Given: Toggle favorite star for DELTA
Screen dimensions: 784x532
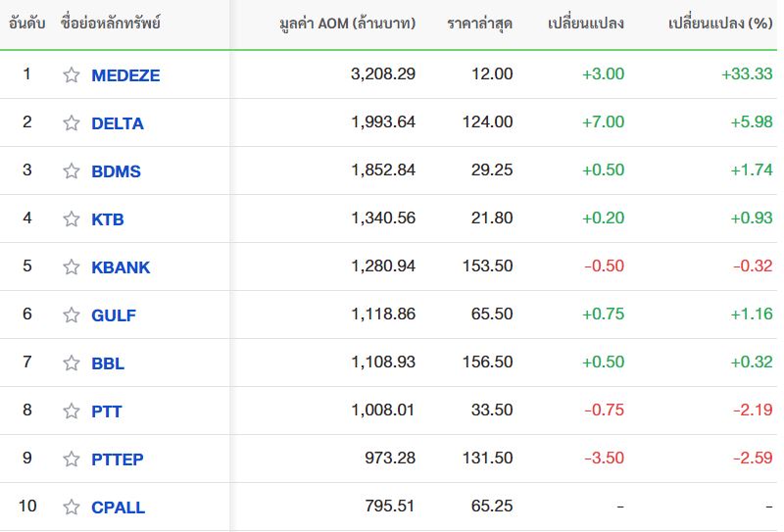Looking at the screenshot, I should (x=72, y=123).
